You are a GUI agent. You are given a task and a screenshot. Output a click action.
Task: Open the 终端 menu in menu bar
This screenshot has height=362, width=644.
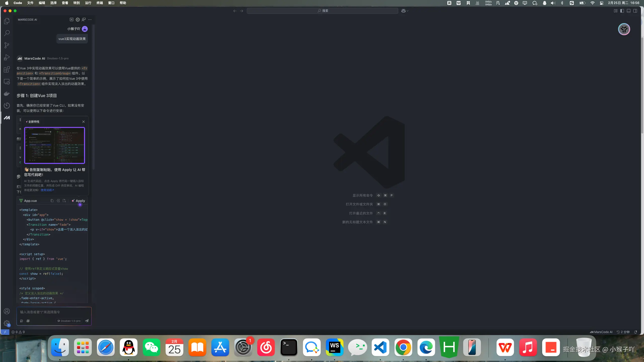click(x=100, y=3)
